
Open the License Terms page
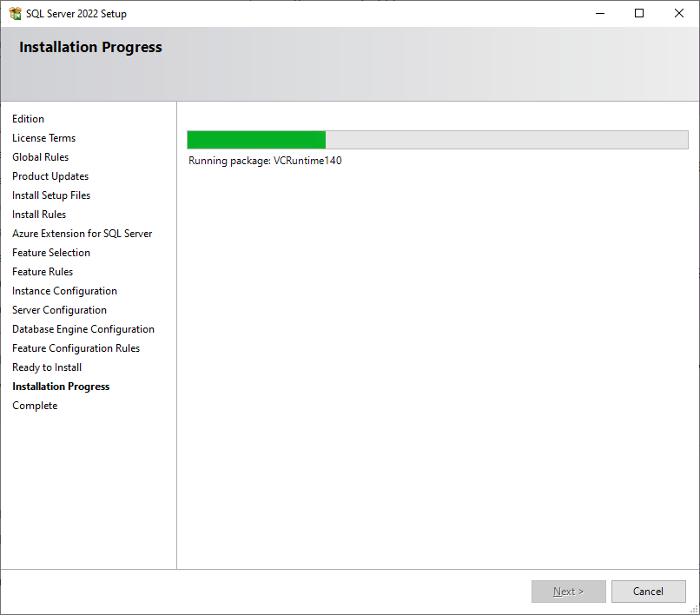point(43,137)
